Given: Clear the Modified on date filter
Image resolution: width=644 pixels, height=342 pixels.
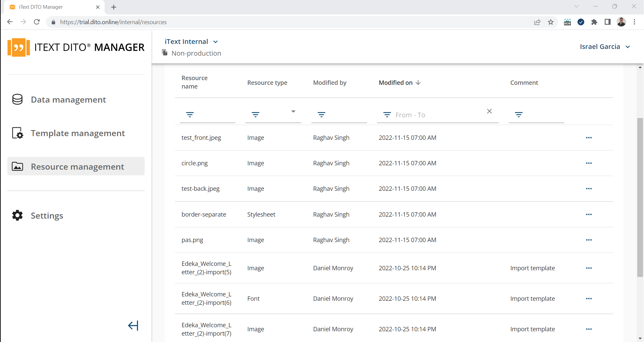Looking at the screenshot, I should pos(489,111).
